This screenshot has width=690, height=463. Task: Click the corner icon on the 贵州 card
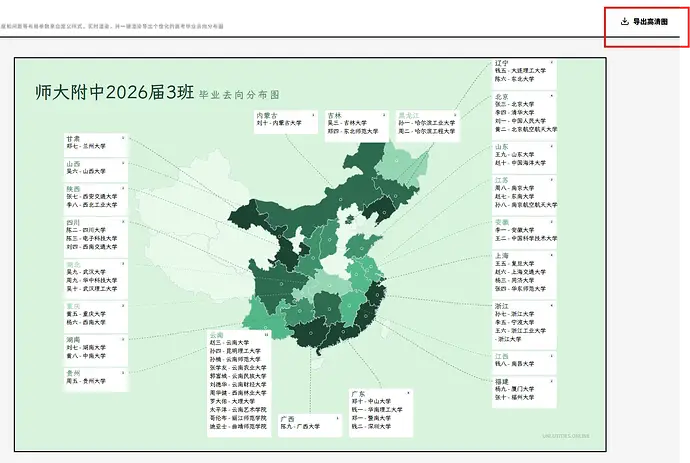click(x=123, y=373)
